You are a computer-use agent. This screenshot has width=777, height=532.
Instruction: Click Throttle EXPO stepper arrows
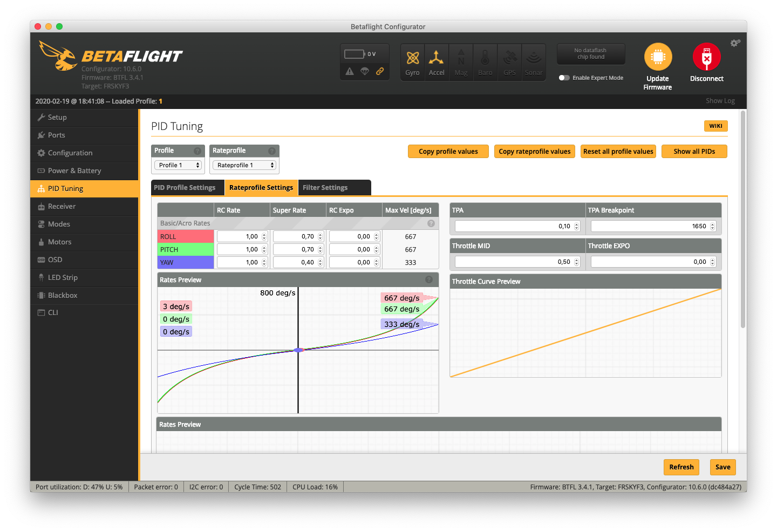coord(712,262)
